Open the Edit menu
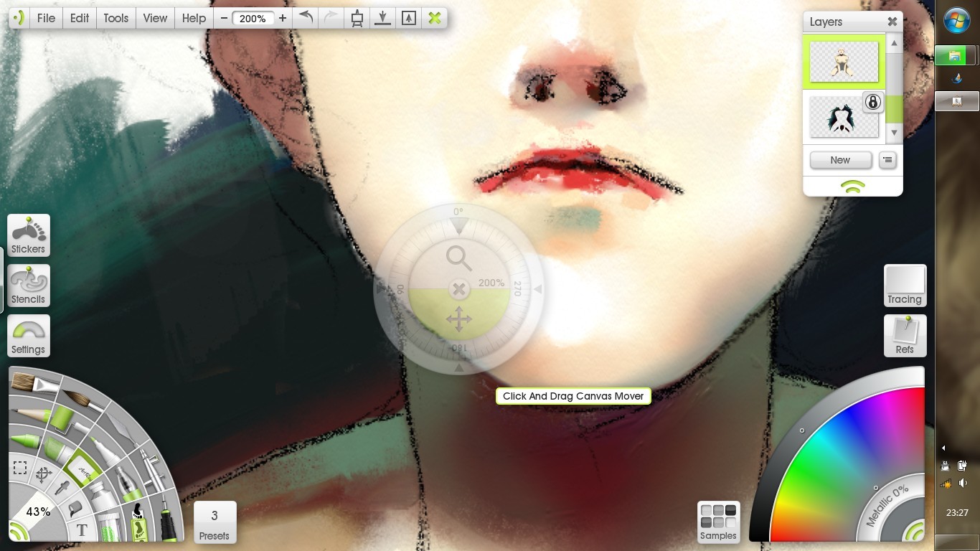Viewport: 980px width, 551px height. pos(80,18)
